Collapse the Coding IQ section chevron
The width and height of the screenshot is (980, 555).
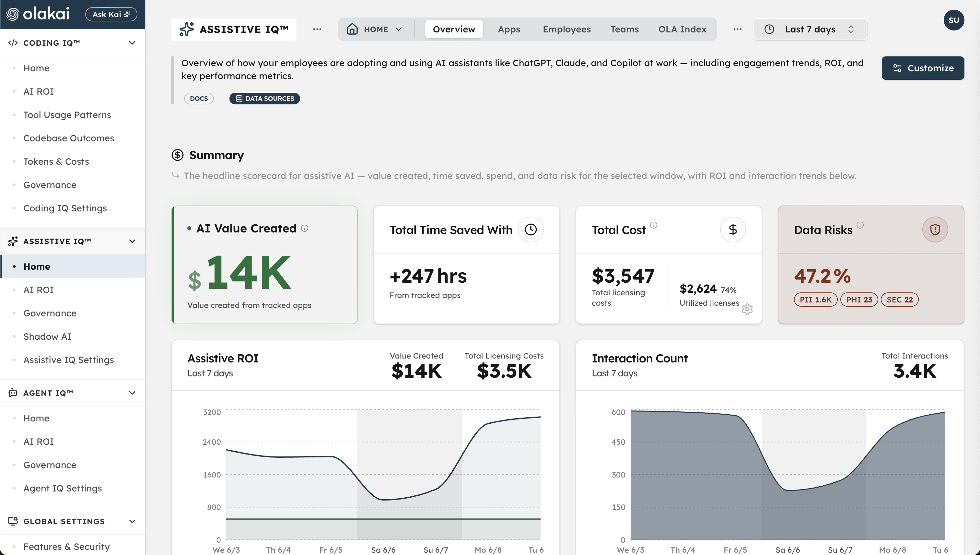(132, 43)
